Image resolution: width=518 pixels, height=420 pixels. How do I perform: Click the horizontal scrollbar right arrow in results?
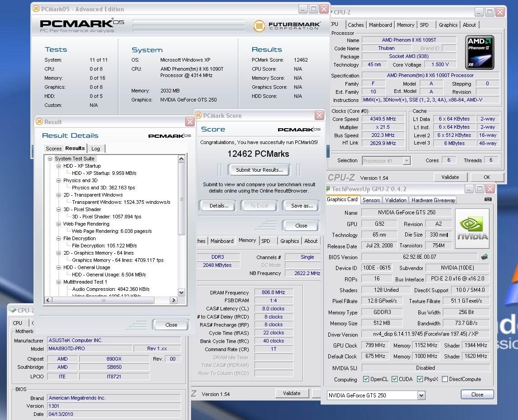pos(174,300)
